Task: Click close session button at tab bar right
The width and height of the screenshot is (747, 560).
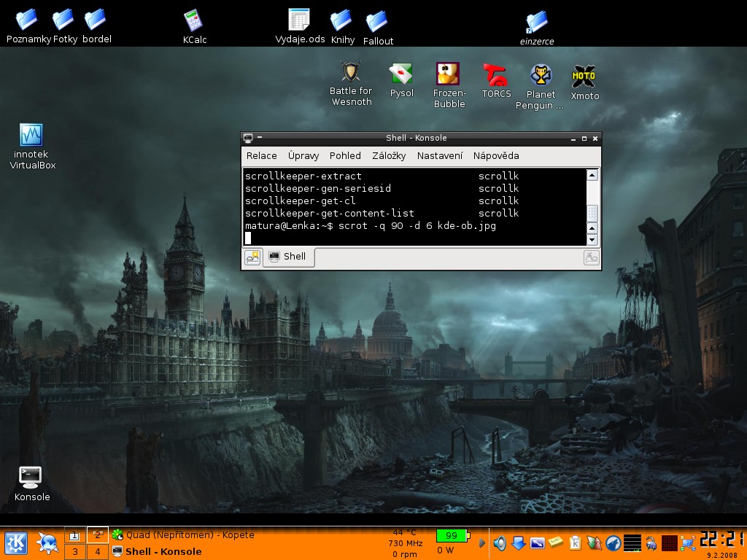Action: pos(591,257)
